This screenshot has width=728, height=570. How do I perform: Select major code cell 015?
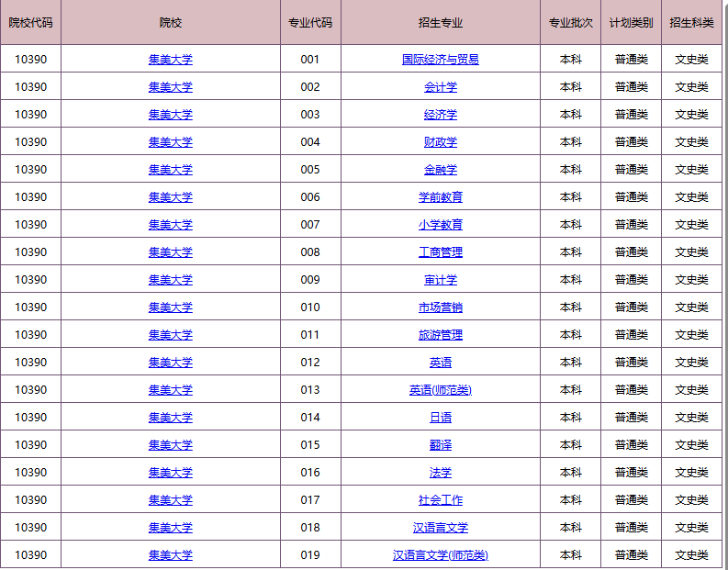click(310, 444)
